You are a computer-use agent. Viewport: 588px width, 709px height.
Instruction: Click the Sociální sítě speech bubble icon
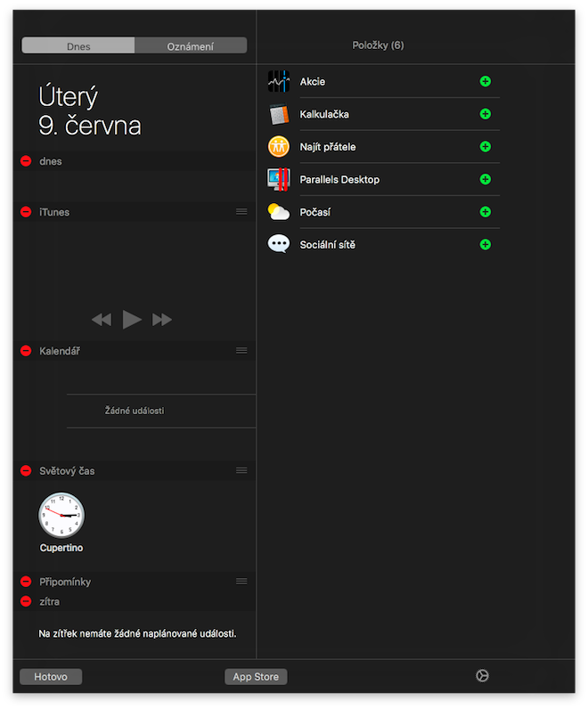(x=278, y=244)
